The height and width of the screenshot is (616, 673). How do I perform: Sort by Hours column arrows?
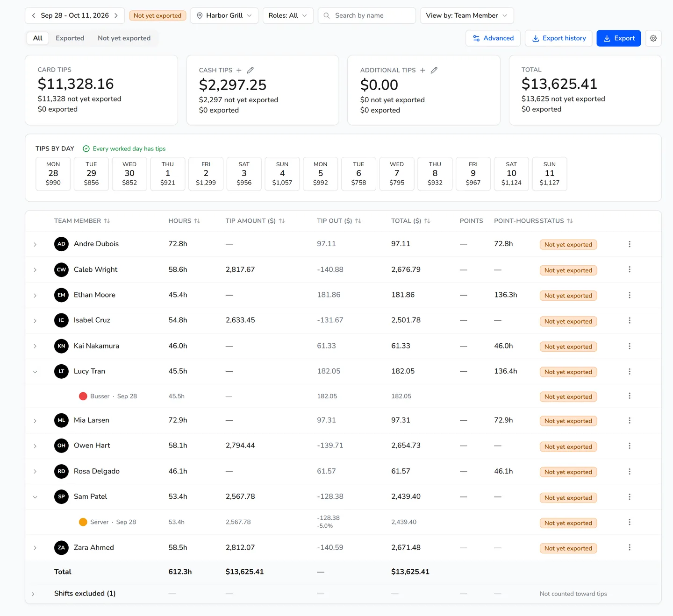click(197, 221)
